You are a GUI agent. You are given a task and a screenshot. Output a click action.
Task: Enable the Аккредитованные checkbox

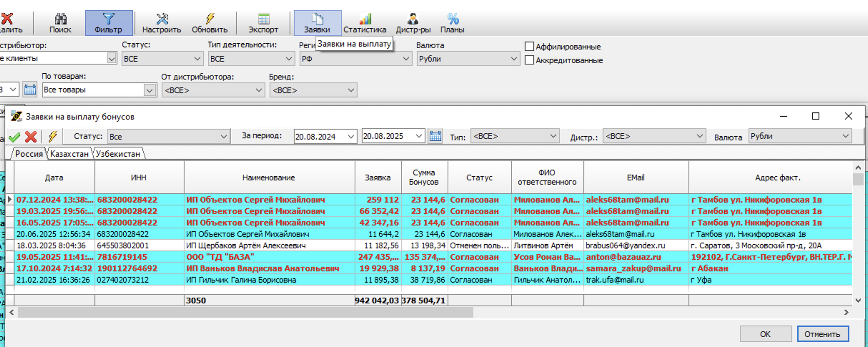(529, 60)
